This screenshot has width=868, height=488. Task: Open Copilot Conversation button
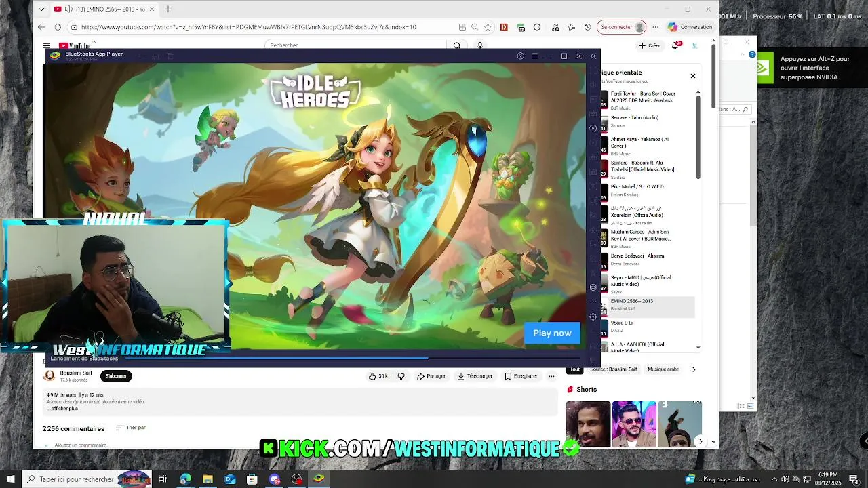pos(690,27)
